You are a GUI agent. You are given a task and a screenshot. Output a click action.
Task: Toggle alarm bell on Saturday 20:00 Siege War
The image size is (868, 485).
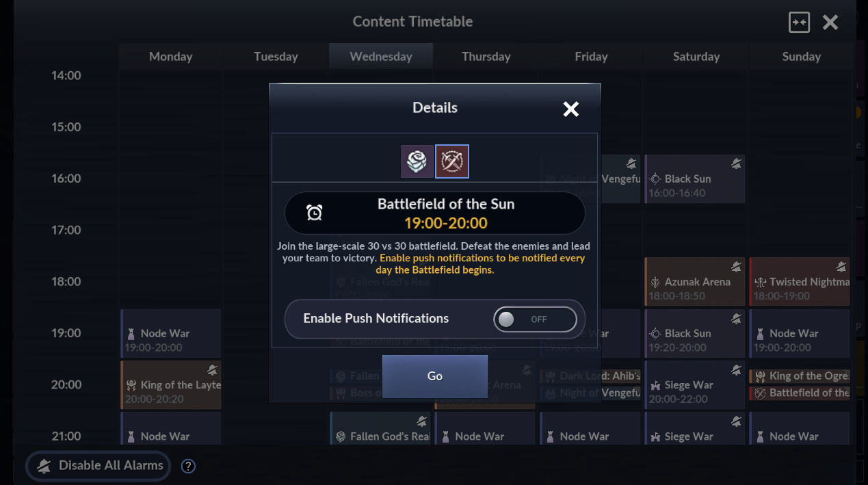735,370
